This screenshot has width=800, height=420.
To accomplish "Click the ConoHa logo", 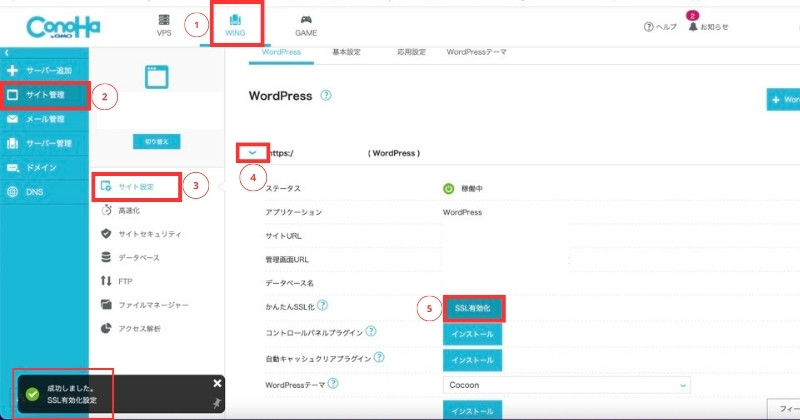I will pyautogui.click(x=63, y=27).
